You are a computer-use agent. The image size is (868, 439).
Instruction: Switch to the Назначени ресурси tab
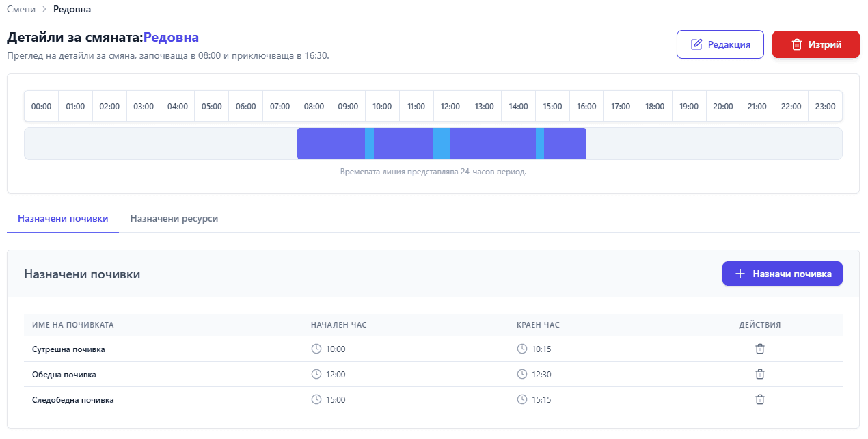pyautogui.click(x=174, y=219)
